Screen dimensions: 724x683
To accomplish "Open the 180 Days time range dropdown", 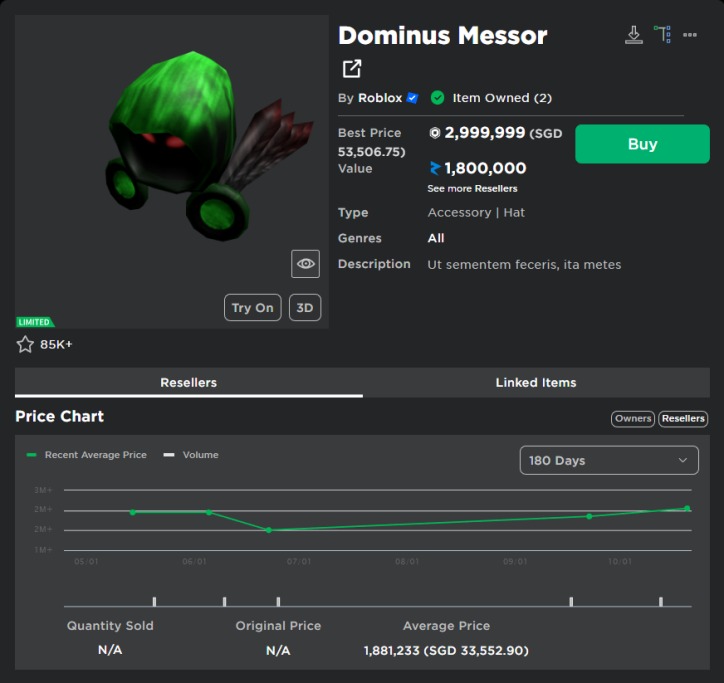I will (609, 460).
